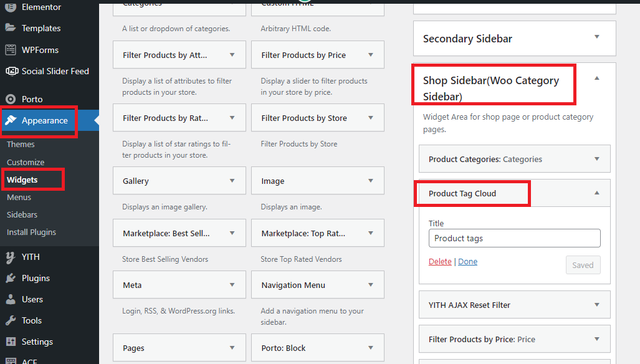Click the YITH icon in admin menu

[10, 257]
